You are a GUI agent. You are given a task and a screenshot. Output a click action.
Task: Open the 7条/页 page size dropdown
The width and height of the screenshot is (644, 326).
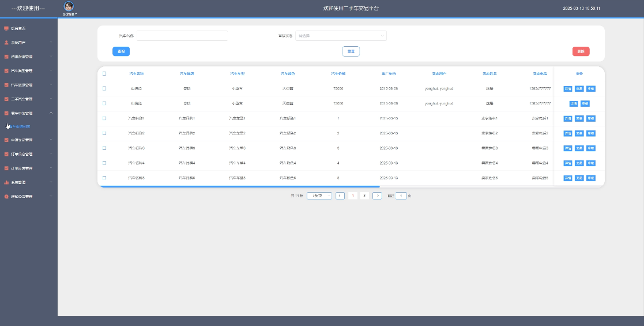point(319,196)
